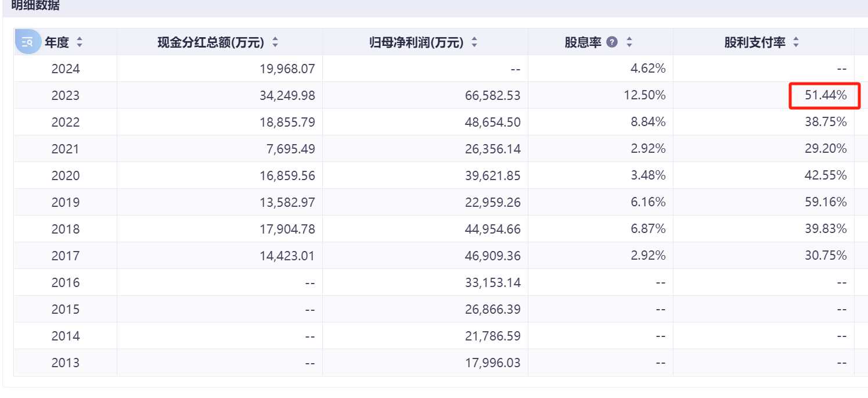868x398 pixels.
Task: Click the red-highlighted 51.44% cell
Action: point(825,96)
